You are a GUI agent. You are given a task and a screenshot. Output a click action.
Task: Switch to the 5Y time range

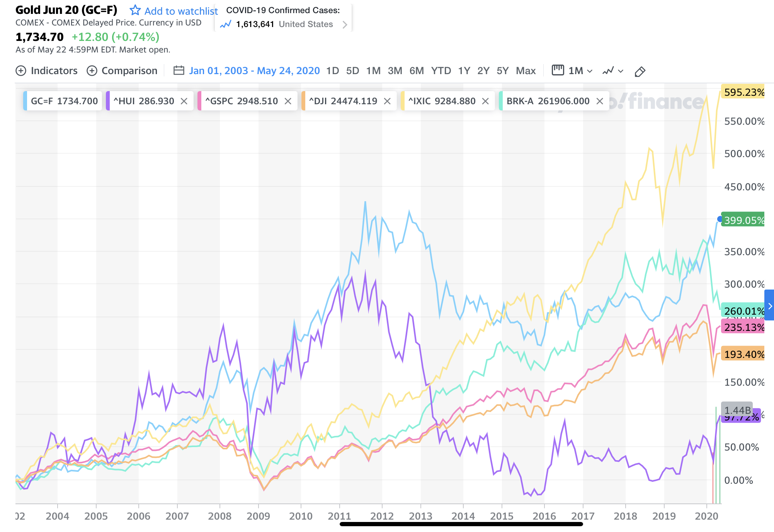502,71
